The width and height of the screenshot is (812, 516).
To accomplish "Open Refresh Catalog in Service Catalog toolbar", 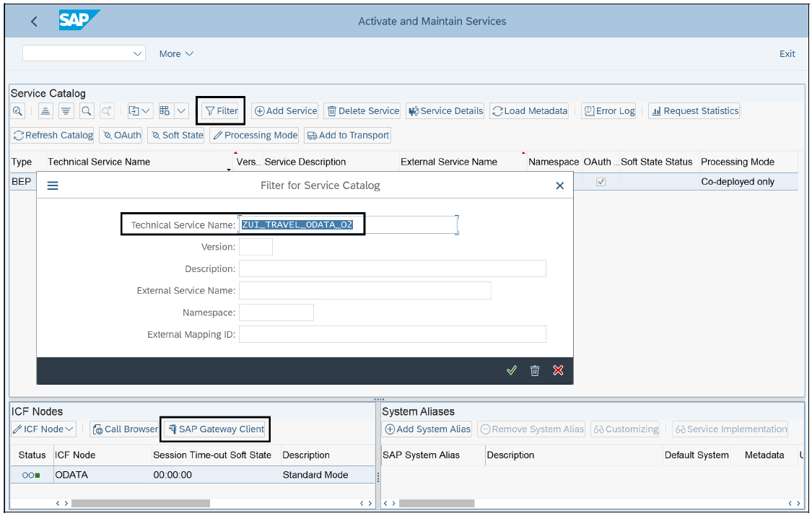I will (x=53, y=135).
